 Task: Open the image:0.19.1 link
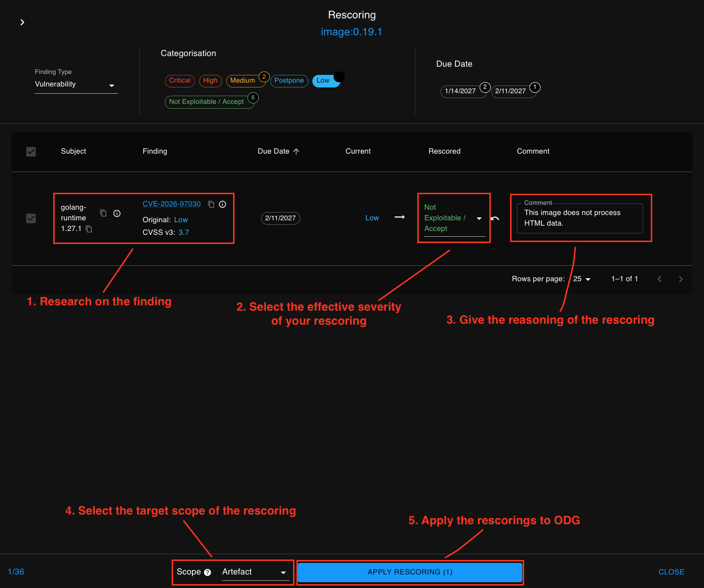coord(352,32)
